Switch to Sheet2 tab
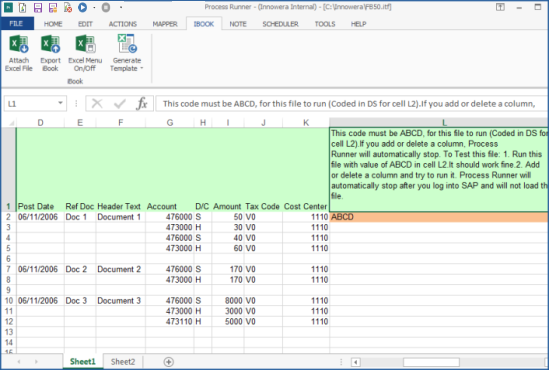The image size is (549, 370). point(123,362)
